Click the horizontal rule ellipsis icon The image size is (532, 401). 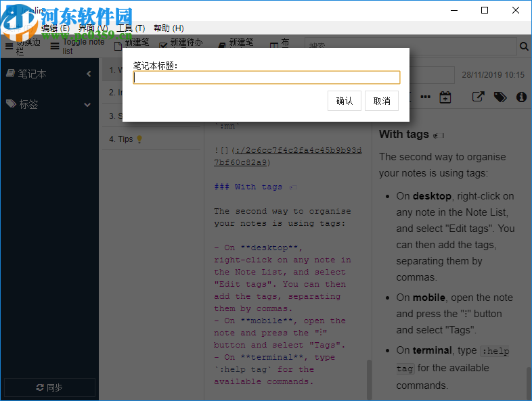[x=425, y=97]
